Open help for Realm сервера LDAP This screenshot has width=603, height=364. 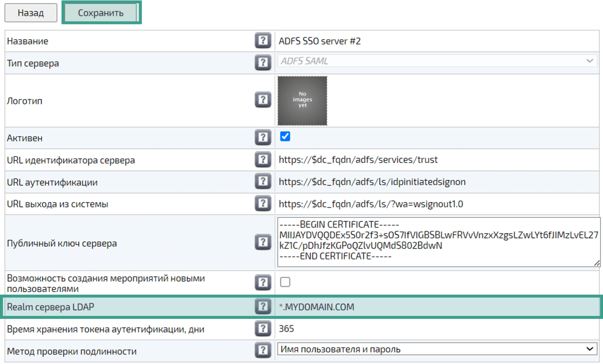click(x=262, y=307)
